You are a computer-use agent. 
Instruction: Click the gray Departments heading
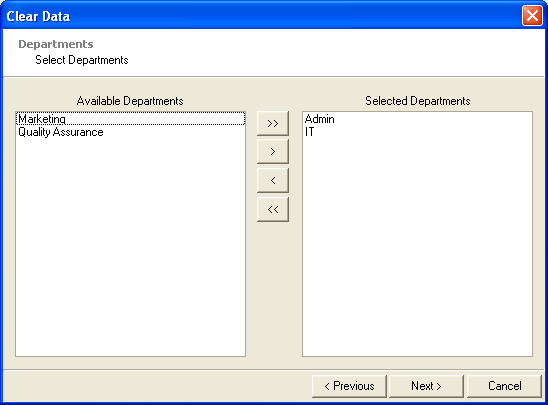tap(56, 44)
